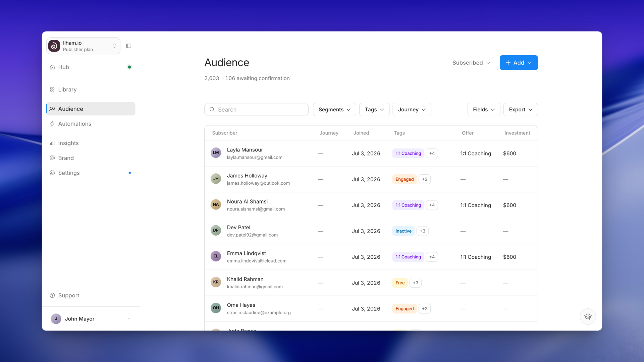644x362 pixels.
Task: Click the Investment column header
Action: [517, 133]
